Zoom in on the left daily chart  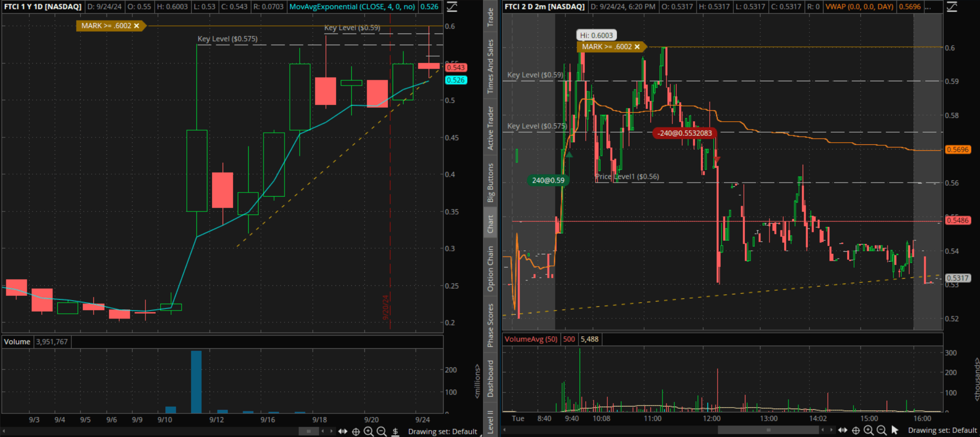pyautogui.click(x=368, y=431)
